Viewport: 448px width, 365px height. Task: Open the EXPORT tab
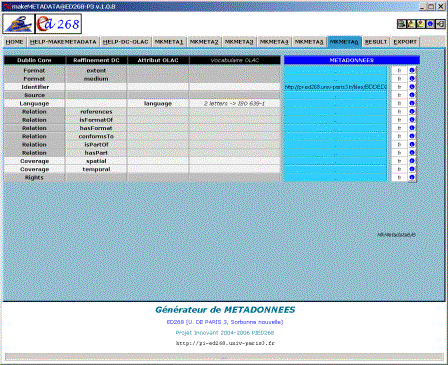[x=405, y=42]
